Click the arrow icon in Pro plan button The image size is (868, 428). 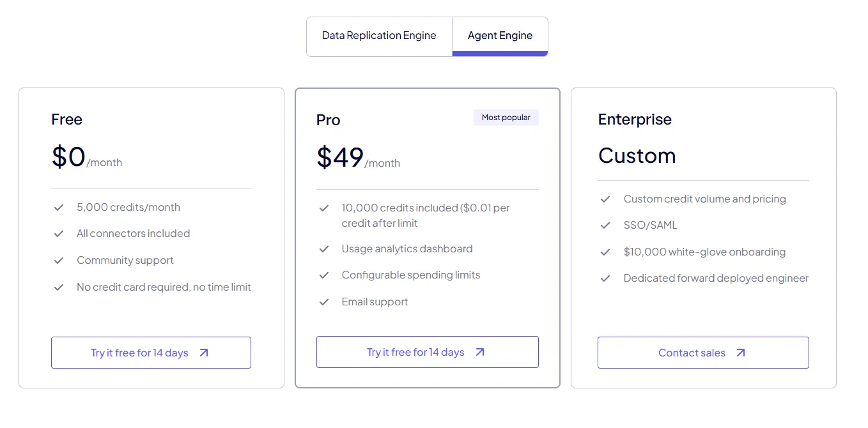[x=480, y=352]
